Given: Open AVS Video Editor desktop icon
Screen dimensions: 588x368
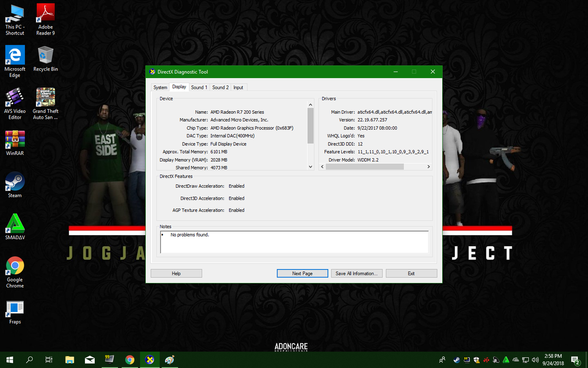Looking at the screenshot, I should (x=15, y=104).
